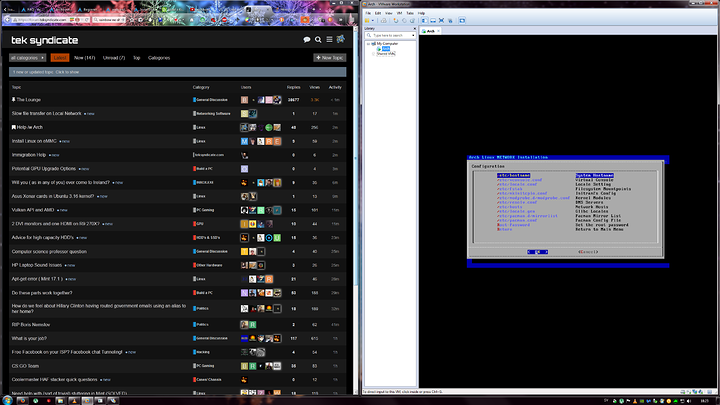Viewport: 720px width, 405px height.
Task: Open the forum hamburger menu icon
Action: (x=329, y=39)
